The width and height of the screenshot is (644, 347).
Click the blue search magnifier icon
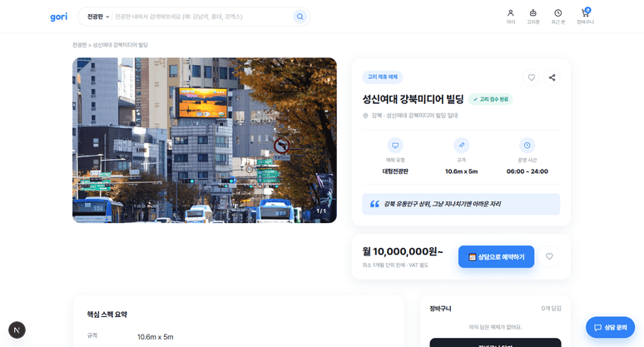point(300,17)
